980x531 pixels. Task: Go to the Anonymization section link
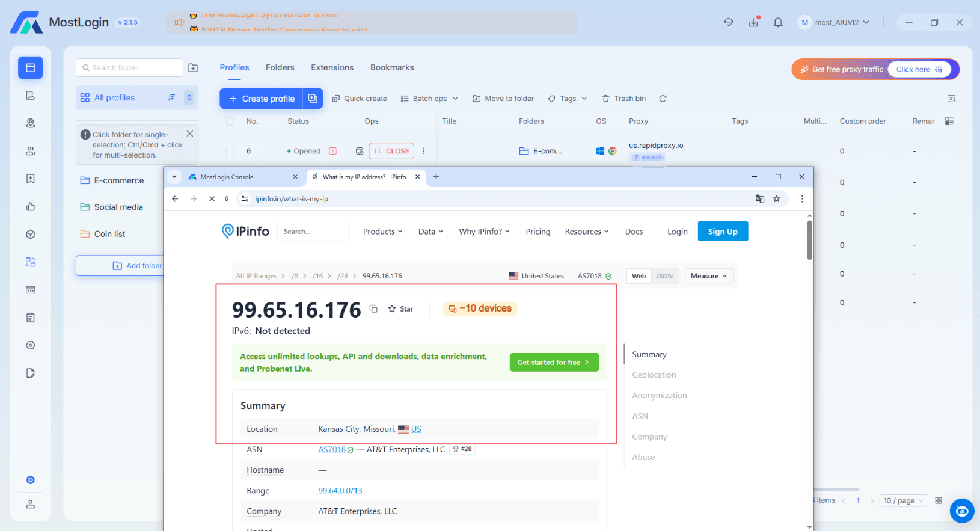[x=660, y=395]
